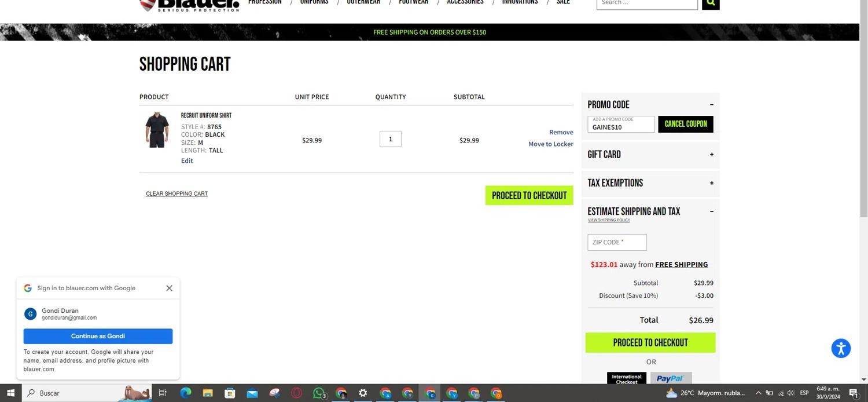Click gondiduran@gmail.com email text
This screenshot has width=868, height=402.
tap(69, 317)
